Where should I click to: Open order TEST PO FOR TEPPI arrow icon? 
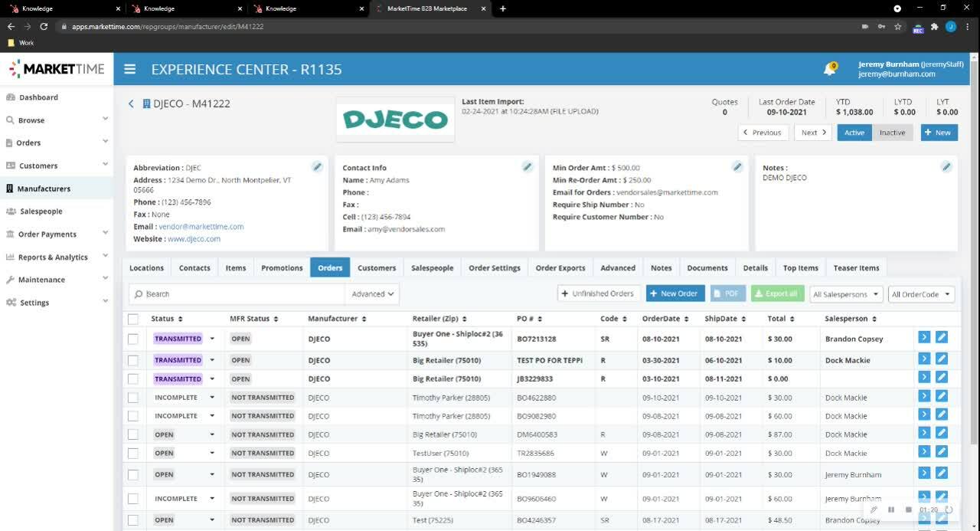pos(924,359)
